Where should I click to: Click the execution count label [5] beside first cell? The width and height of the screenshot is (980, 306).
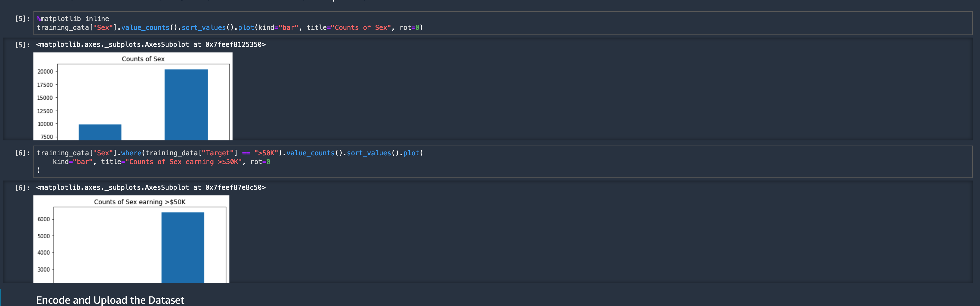click(21, 18)
